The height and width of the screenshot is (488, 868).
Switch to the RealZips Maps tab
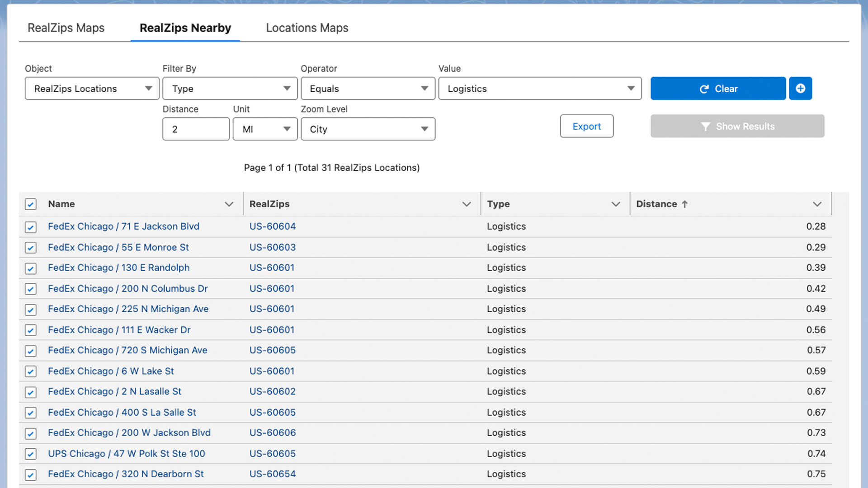tap(66, 28)
